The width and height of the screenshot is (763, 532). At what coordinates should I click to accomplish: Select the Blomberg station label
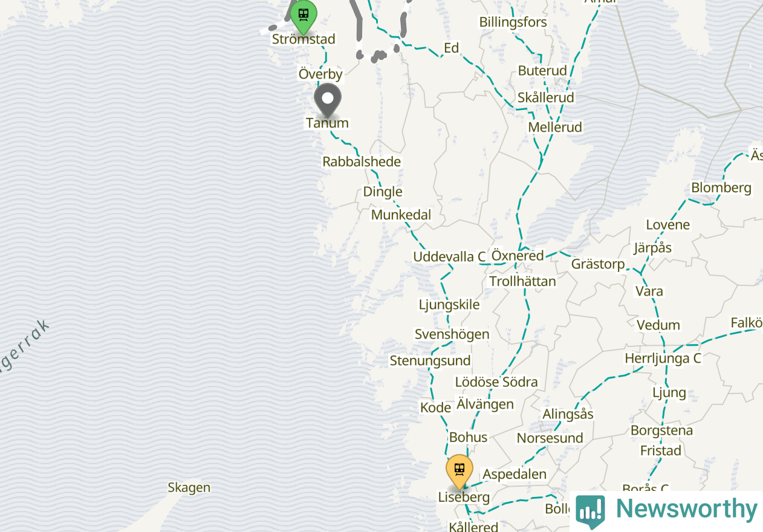pyautogui.click(x=721, y=187)
